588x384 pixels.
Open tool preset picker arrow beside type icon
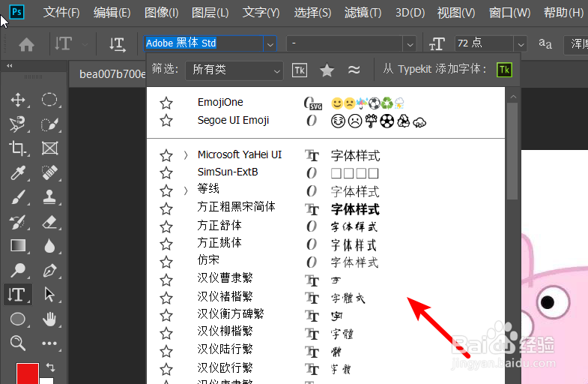coord(85,45)
